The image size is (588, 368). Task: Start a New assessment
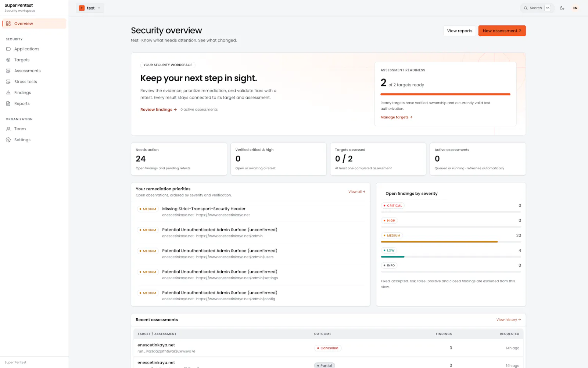(x=502, y=31)
